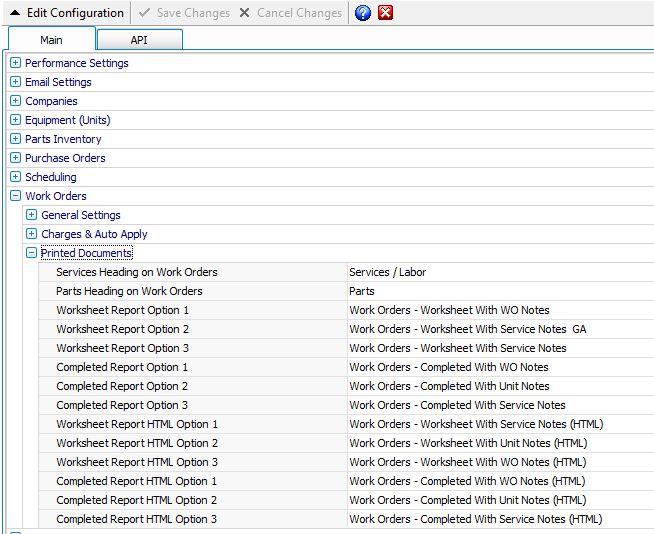Select Completed Report Option 2 label
Viewport: 654px width, 534px height.
(x=122, y=386)
